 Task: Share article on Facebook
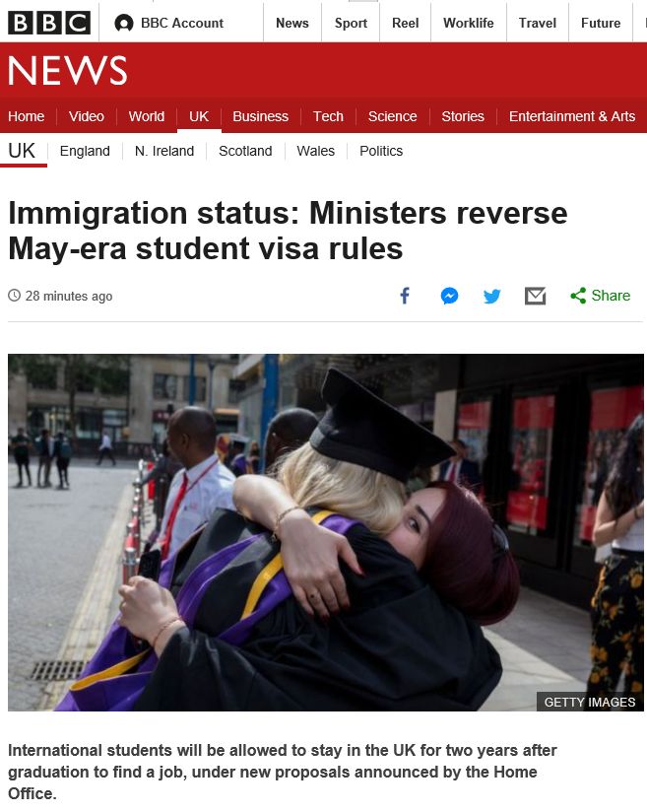(405, 296)
